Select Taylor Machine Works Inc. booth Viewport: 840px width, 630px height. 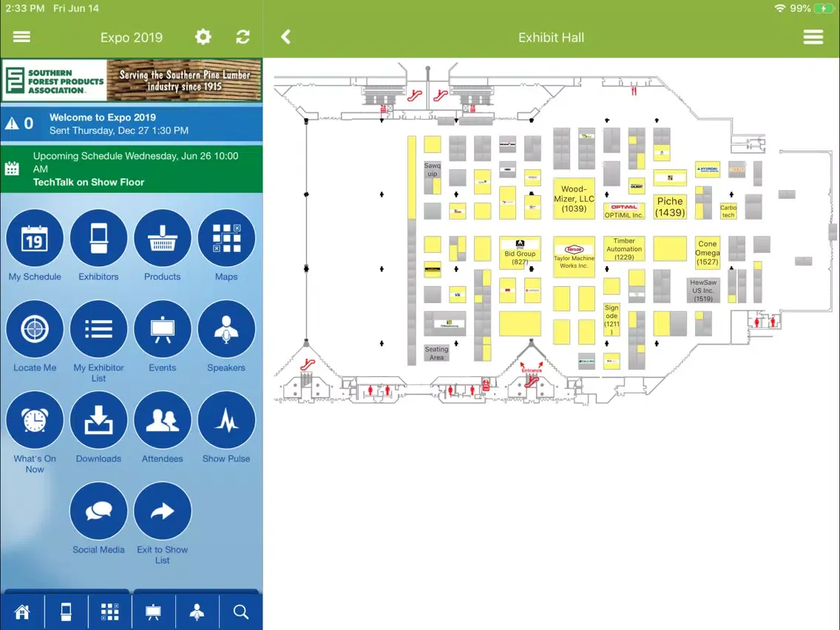[x=574, y=257]
